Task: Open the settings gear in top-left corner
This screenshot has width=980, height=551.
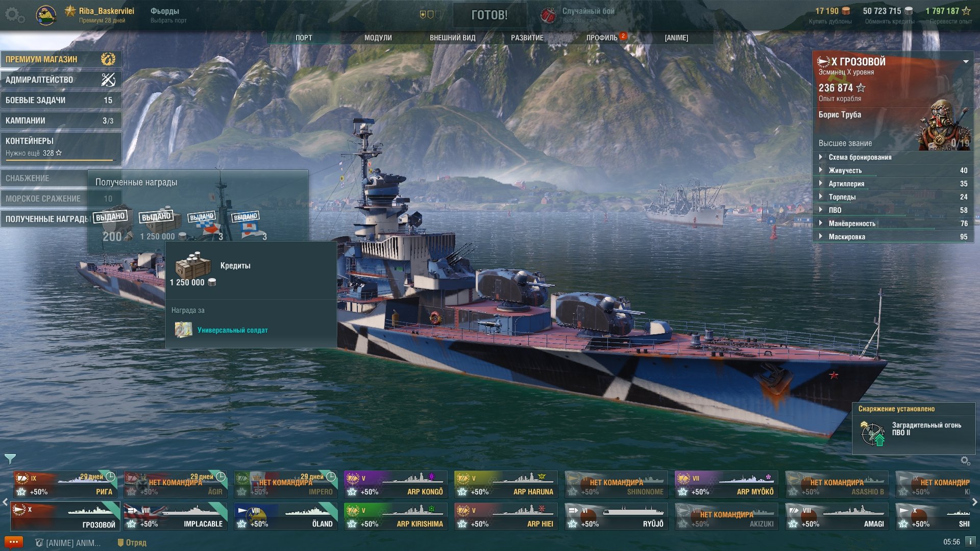Action: coord(14,15)
